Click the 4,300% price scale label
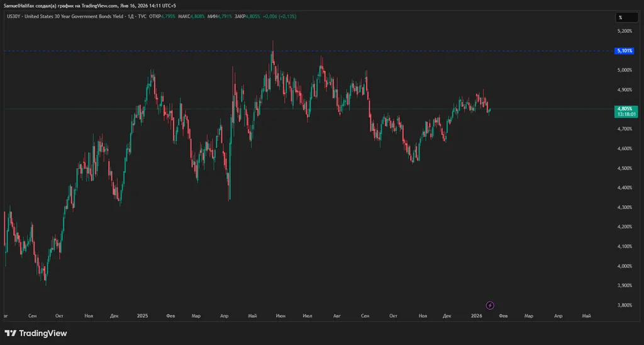 [x=624, y=207]
